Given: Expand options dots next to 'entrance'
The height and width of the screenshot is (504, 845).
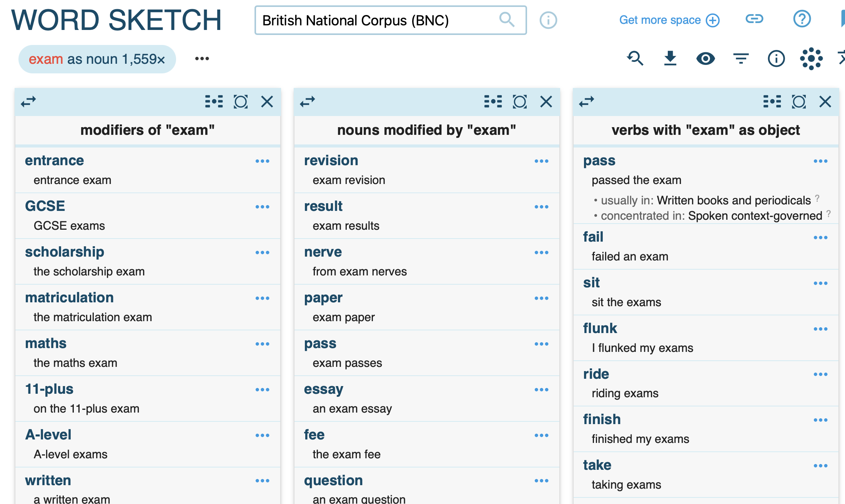Looking at the screenshot, I should [x=262, y=161].
